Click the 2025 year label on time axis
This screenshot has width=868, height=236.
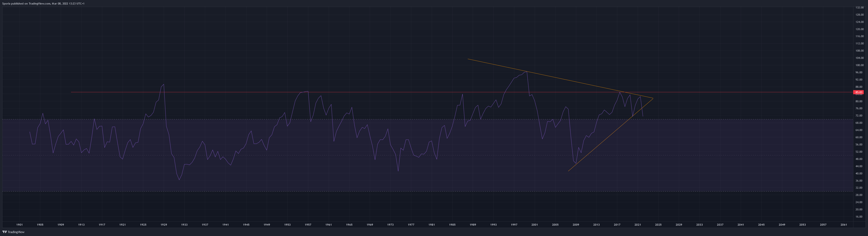point(658,224)
